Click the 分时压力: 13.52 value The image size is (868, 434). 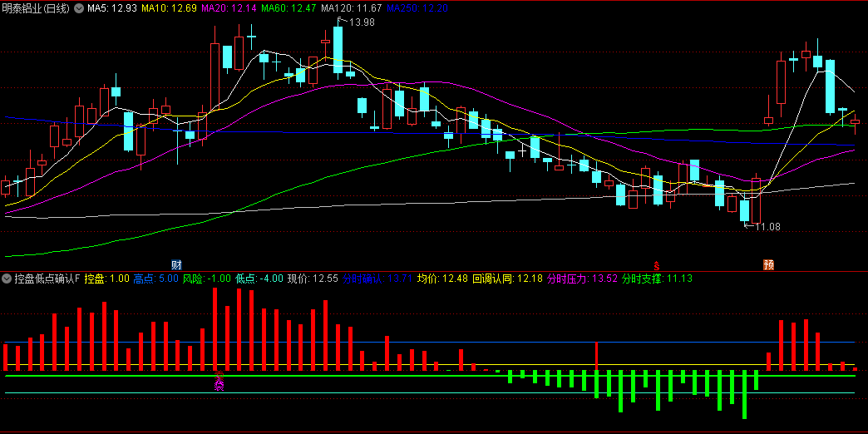click(582, 278)
